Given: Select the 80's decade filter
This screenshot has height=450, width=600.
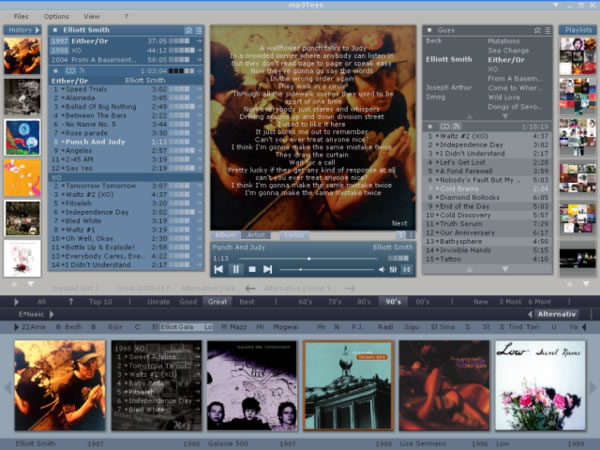Looking at the screenshot, I should click(364, 302).
